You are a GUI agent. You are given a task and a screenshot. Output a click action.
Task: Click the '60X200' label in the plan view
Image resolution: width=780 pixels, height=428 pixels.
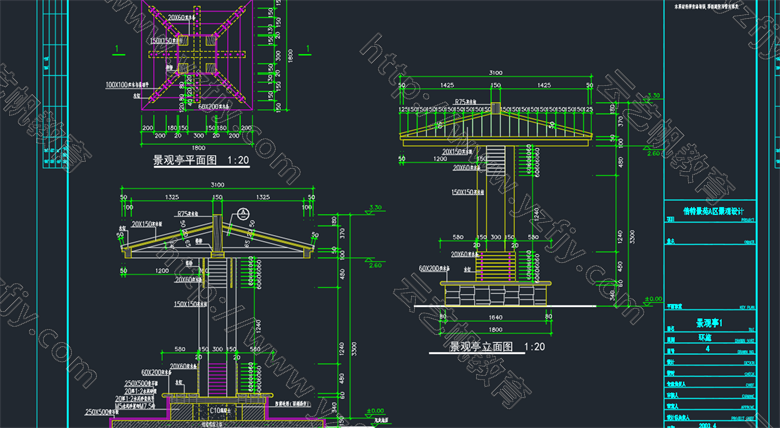pos(214,106)
